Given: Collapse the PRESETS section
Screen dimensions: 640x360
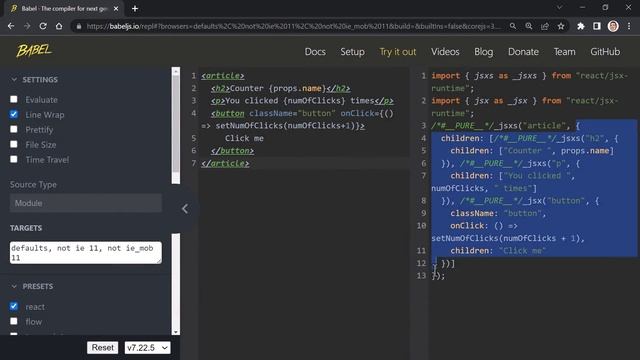Looking at the screenshot, I should [32, 287].
